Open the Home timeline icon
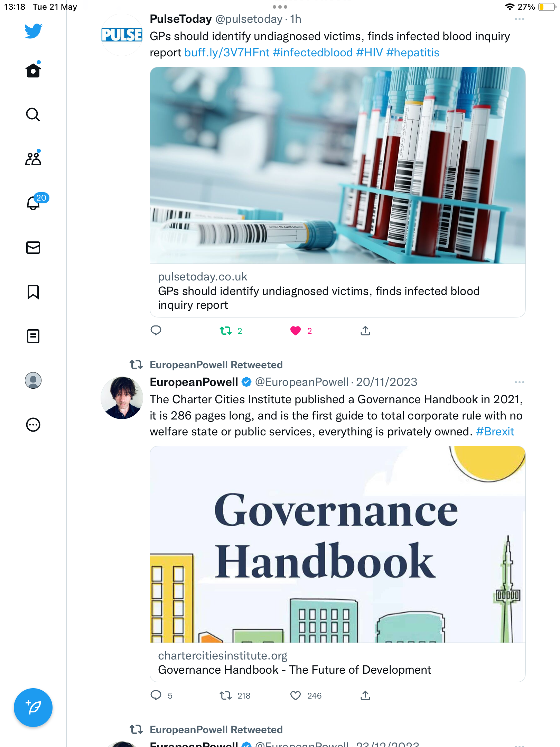This screenshot has width=560, height=747. coord(33,70)
